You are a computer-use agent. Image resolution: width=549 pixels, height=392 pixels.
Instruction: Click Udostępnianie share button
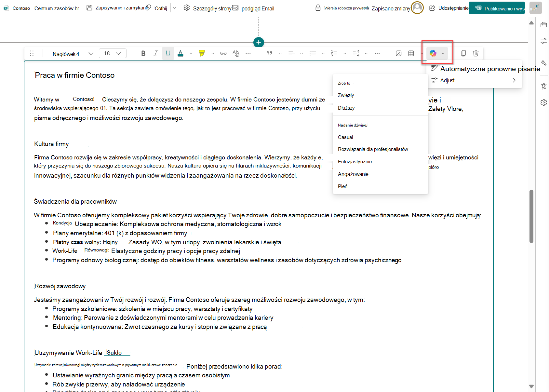[x=449, y=8]
